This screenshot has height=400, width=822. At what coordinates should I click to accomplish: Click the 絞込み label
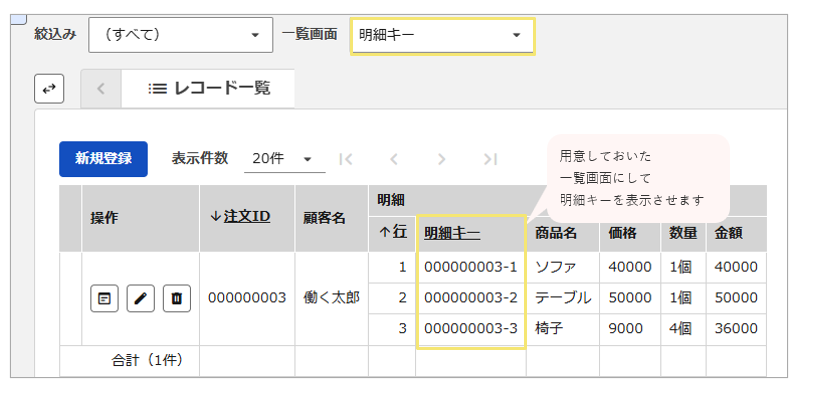click(55, 35)
